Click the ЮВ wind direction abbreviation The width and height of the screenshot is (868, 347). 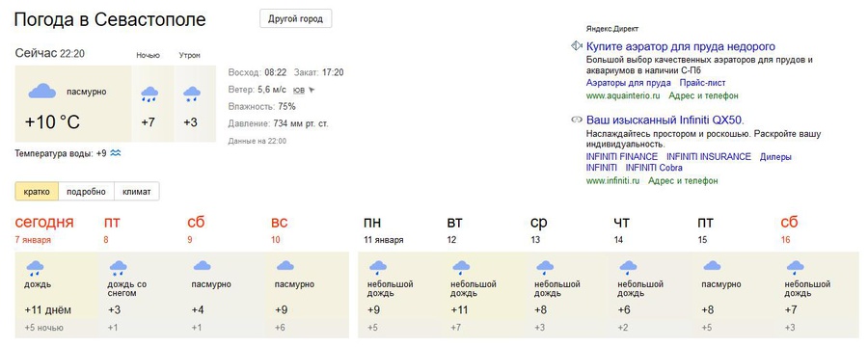click(x=298, y=90)
